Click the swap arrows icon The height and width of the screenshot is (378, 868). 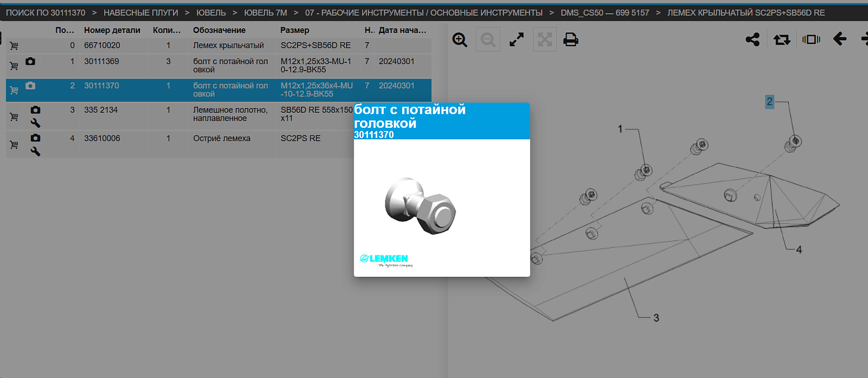click(x=782, y=40)
